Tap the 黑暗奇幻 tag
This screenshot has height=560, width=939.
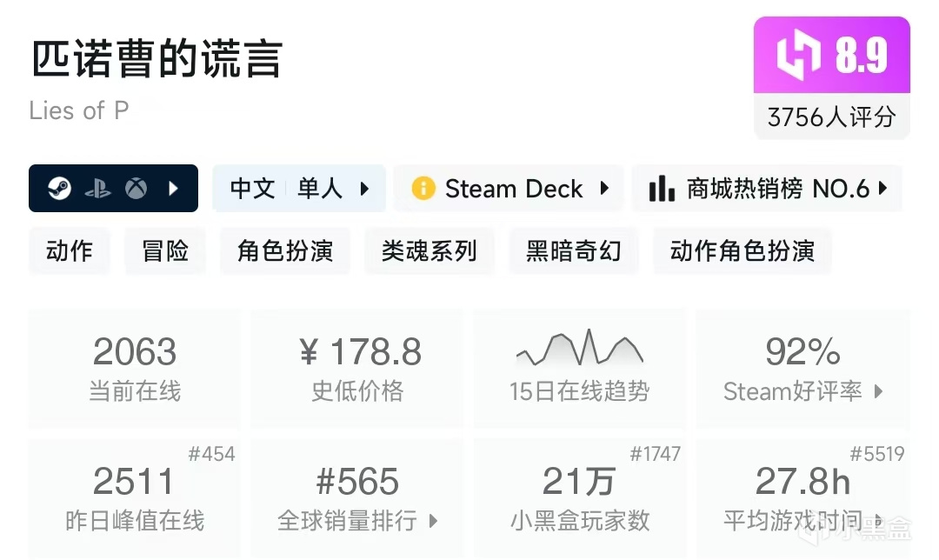pyautogui.click(x=574, y=251)
